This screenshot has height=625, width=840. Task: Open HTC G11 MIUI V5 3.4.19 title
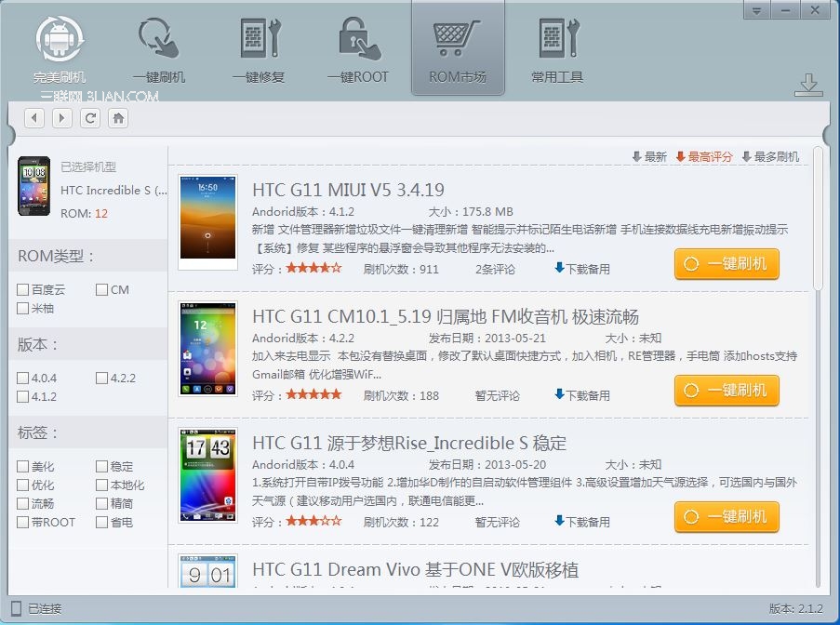click(348, 190)
